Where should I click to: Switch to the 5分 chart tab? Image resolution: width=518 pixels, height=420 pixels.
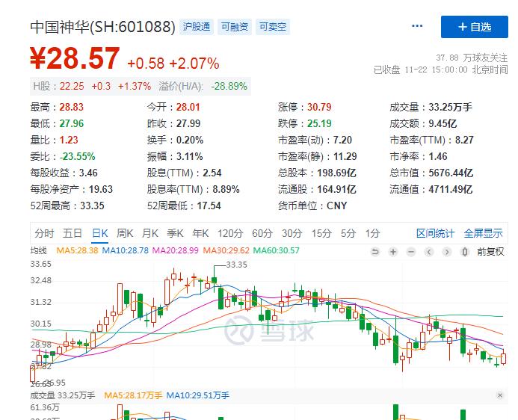coord(348,233)
